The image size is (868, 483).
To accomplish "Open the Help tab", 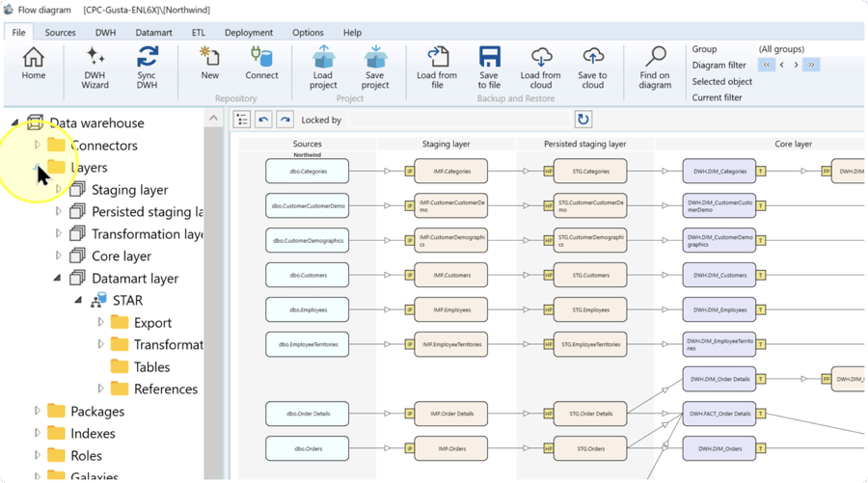I will click(x=352, y=32).
